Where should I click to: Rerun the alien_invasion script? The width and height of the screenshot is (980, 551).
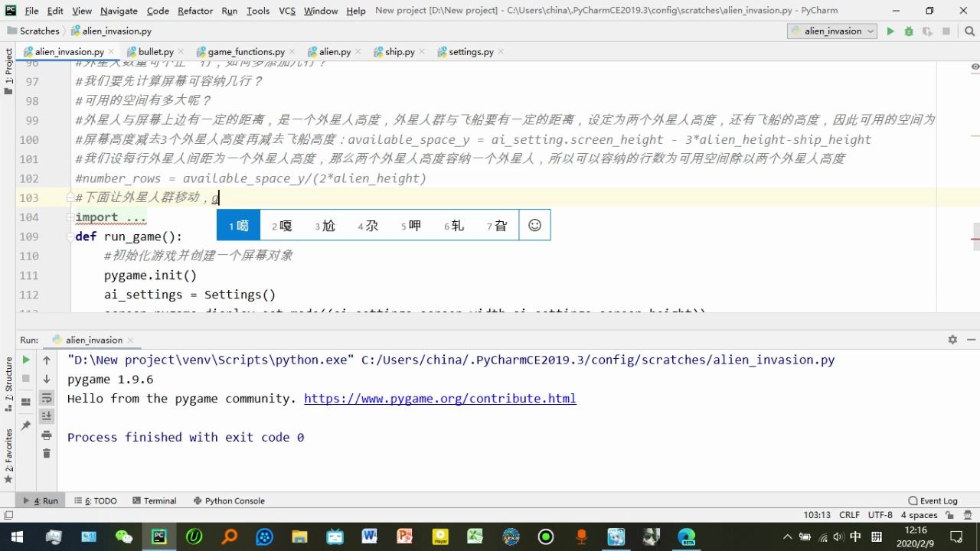(25, 360)
